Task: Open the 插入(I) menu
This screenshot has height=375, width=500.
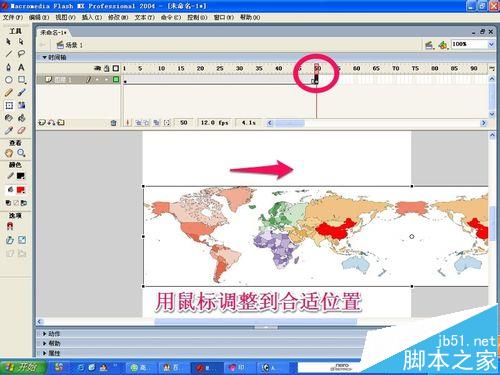Action: coord(92,17)
